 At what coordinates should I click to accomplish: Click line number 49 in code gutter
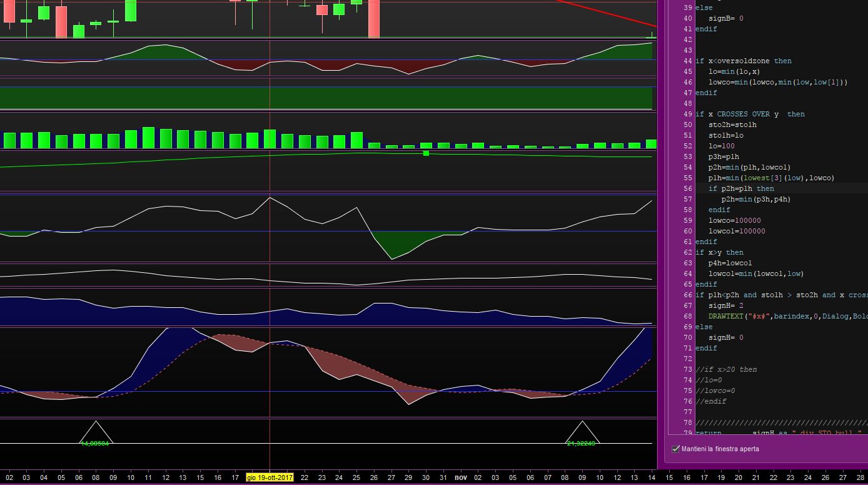688,114
